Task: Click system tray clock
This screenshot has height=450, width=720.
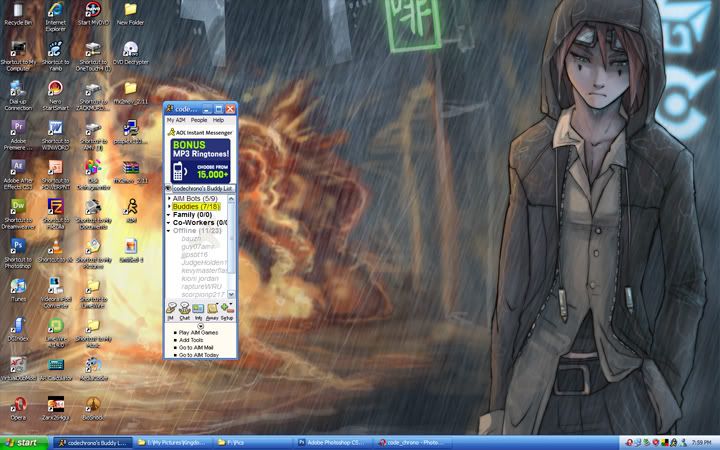Action: tap(701, 443)
